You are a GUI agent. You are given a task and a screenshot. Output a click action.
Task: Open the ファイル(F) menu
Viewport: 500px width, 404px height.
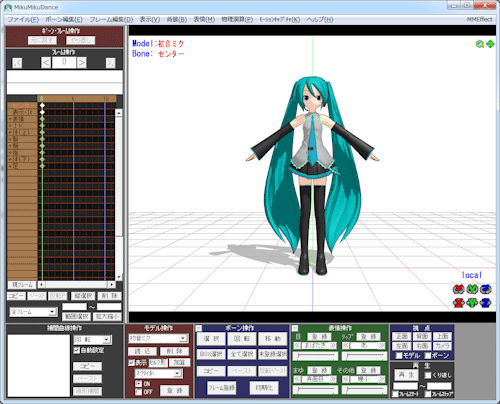23,19
